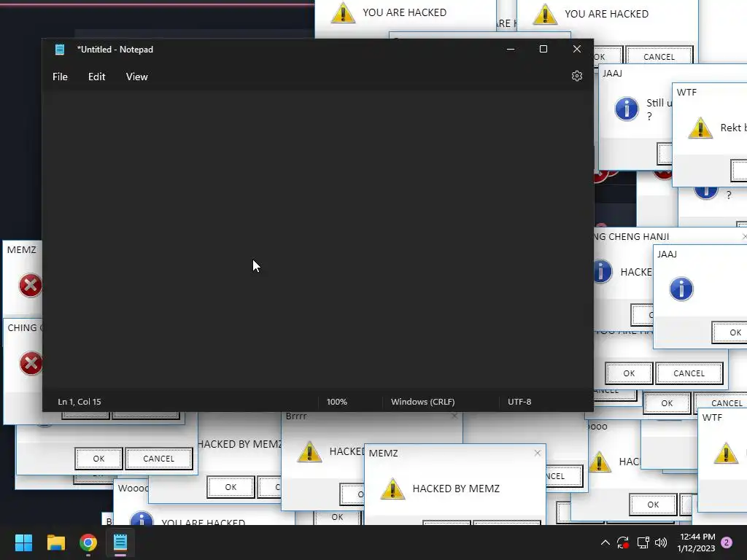Click warning icon in HACKED BY MEMZ dialog
Screen dimensions: 747x560
392,489
